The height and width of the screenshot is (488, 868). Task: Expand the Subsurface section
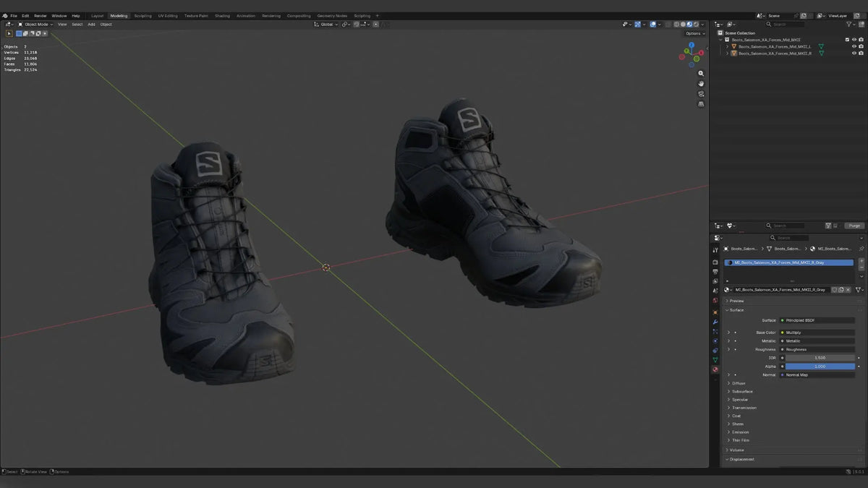[742, 391]
